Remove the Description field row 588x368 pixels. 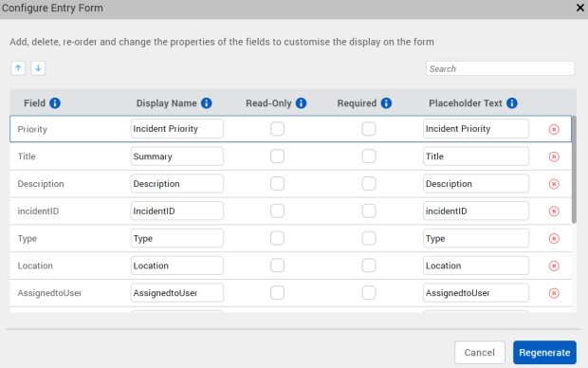(554, 184)
